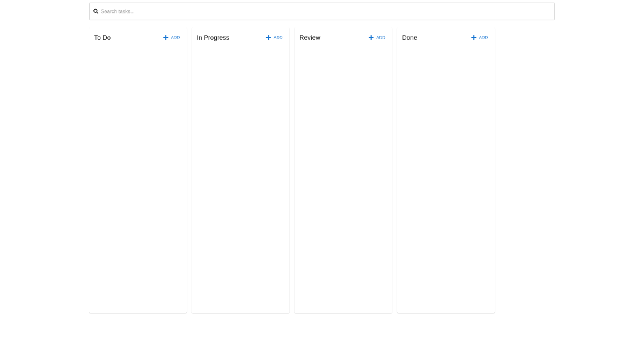Click the In Progress column header
This screenshot has height=338, width=644.
[213, 38]
